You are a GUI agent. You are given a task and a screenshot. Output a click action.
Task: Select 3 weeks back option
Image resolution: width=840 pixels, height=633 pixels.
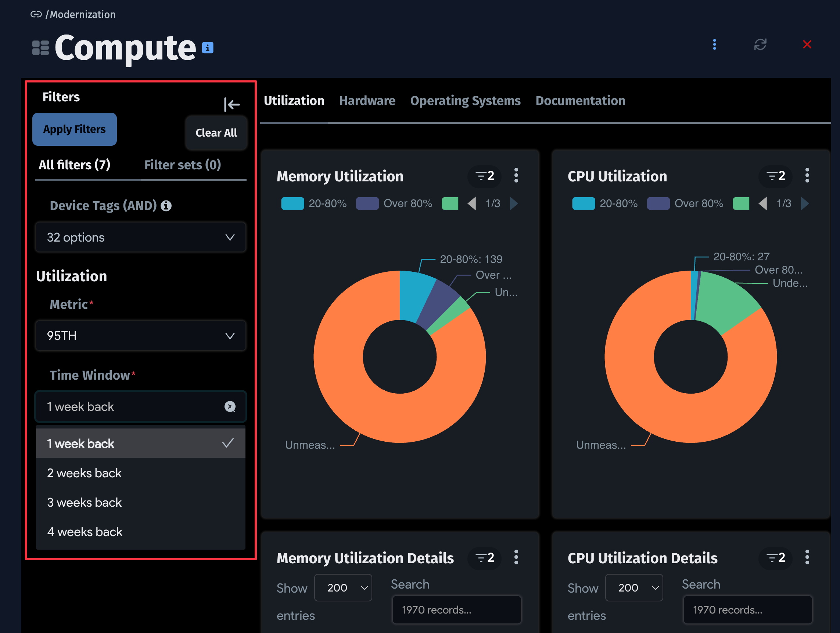coord(84,502)
